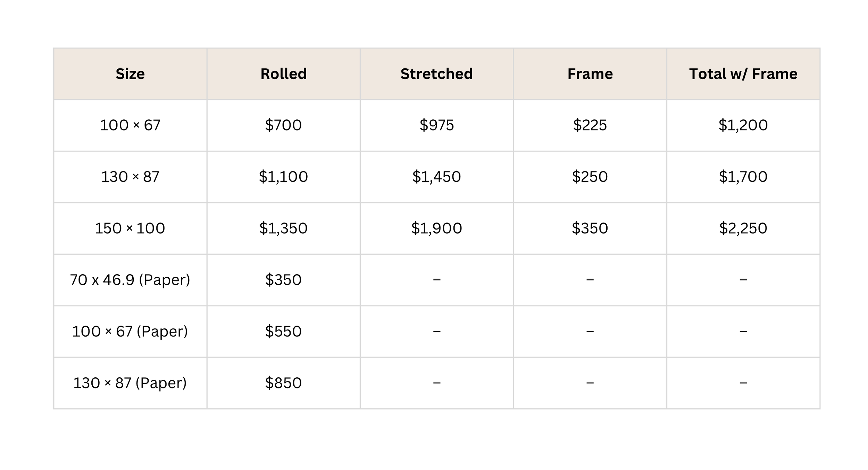
Task: Select the 130 × 87 size cell
Action: [x=130, y=177]
